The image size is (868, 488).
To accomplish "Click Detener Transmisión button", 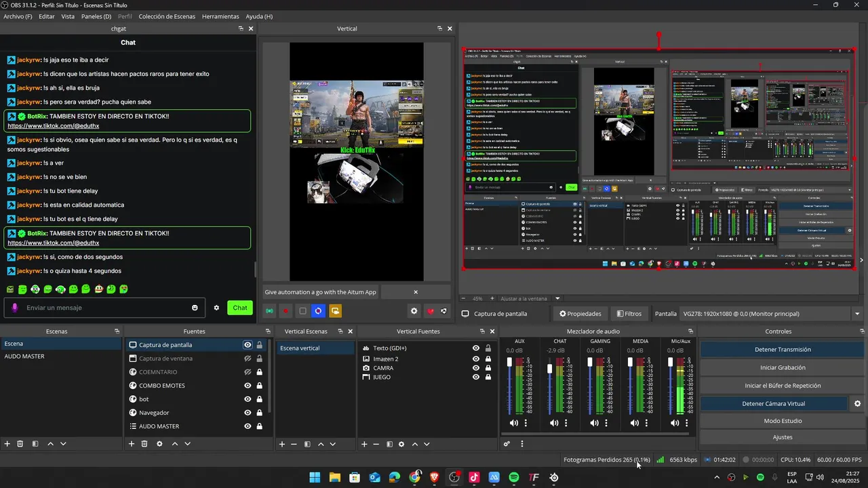I will pyautogui.click(x=783, y=350).
